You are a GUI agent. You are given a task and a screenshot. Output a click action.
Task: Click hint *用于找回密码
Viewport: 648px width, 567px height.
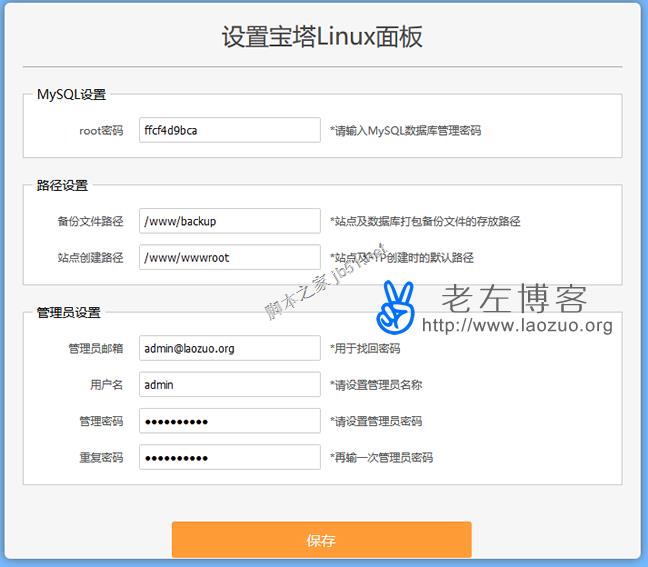pyautogui.click(x=365, y=349)
